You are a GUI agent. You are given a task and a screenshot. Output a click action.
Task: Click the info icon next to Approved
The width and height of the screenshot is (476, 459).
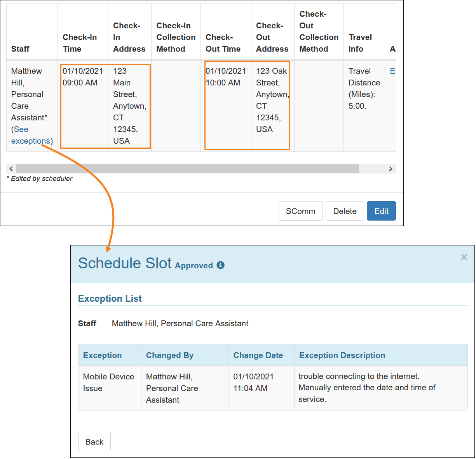[x=221, y=265]
